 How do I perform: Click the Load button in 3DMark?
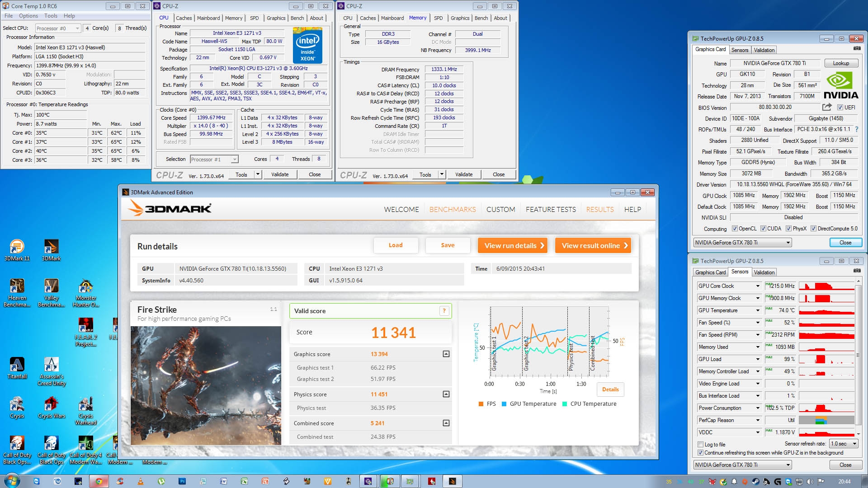point(396,245)
